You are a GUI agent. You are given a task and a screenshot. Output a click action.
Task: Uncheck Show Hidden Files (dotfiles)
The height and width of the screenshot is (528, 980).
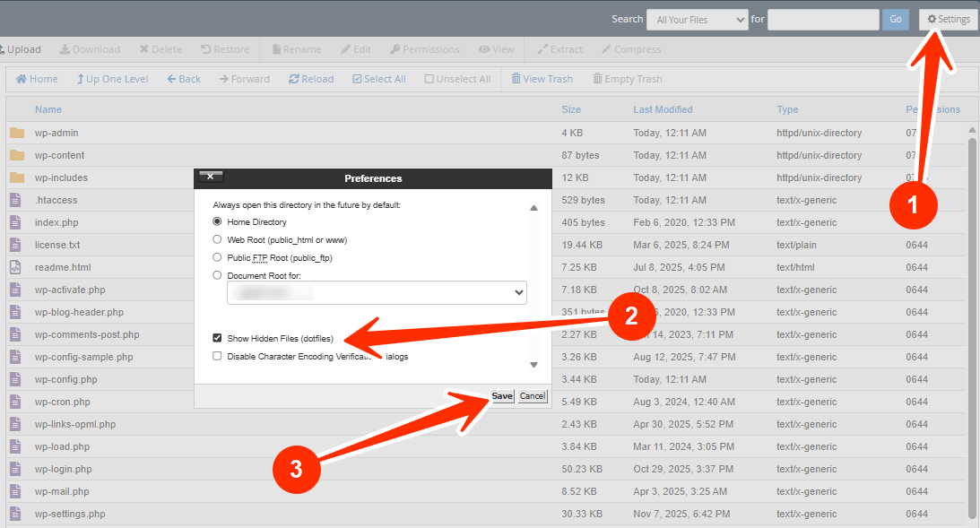(x=217, y=339)
